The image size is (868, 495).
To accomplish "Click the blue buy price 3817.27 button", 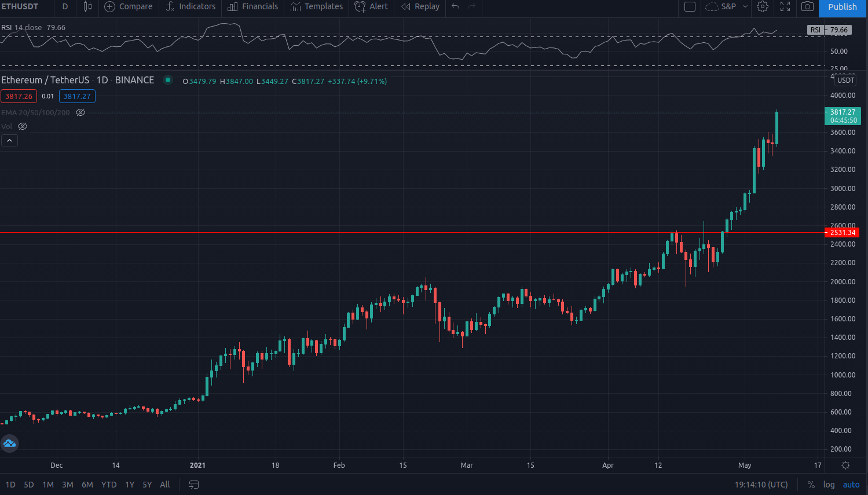I will click(x=77, y=97).
